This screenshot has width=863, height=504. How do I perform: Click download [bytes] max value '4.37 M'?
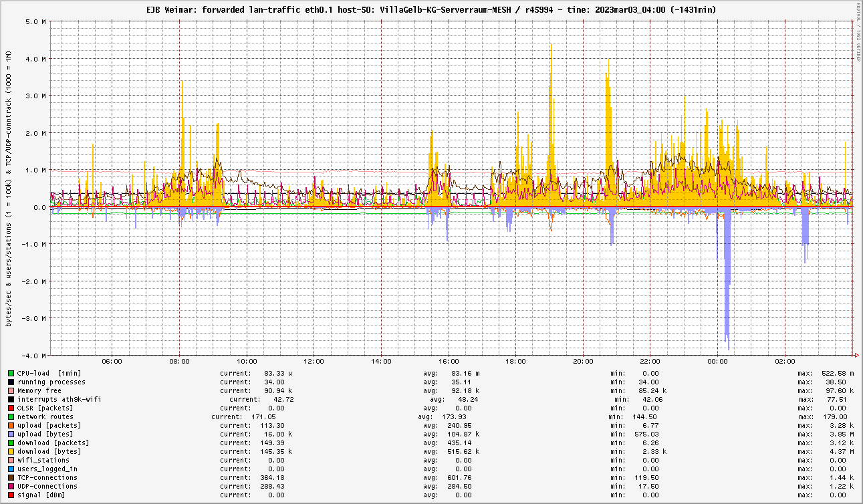(840, 451)
